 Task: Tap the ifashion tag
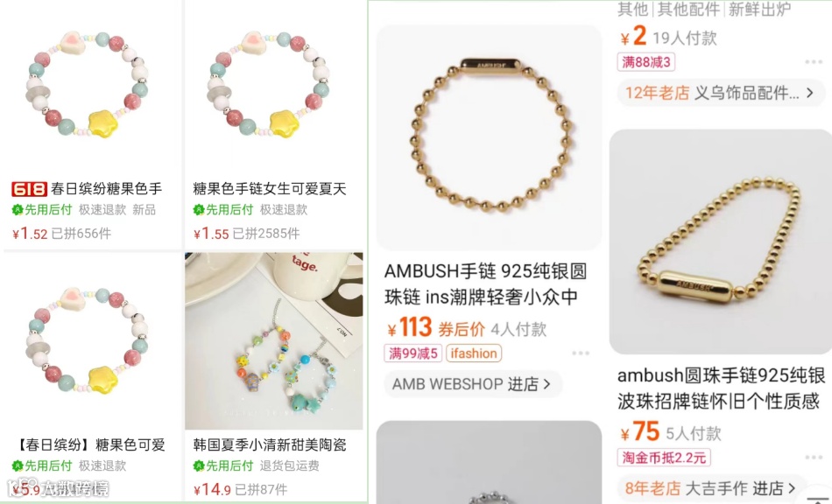pyautogui.click(x=474, y=353)
